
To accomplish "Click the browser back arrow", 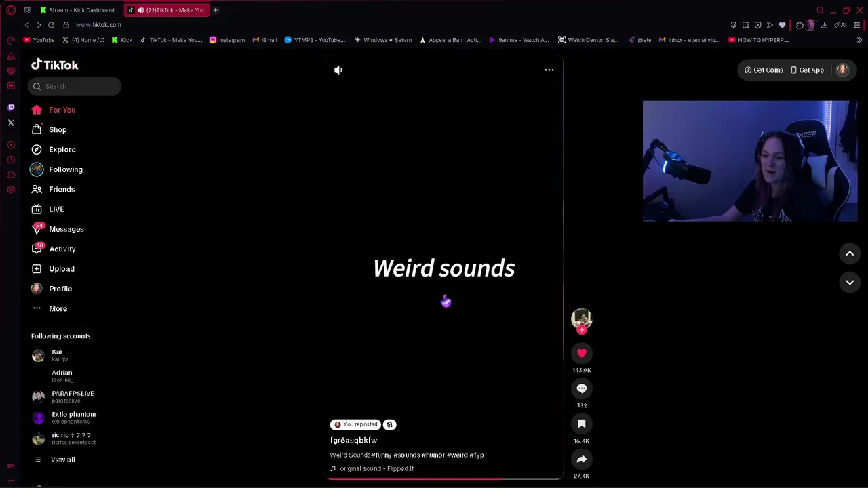I will click(x=27, y=25).
